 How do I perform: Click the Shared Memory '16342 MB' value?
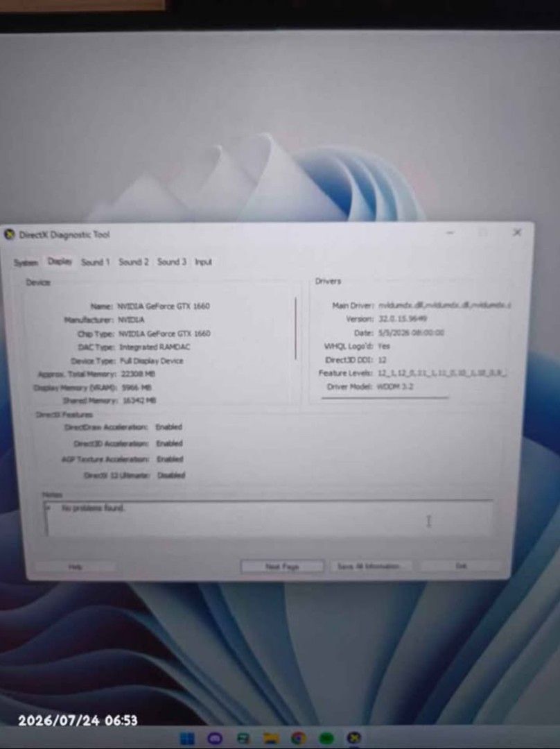139,400
